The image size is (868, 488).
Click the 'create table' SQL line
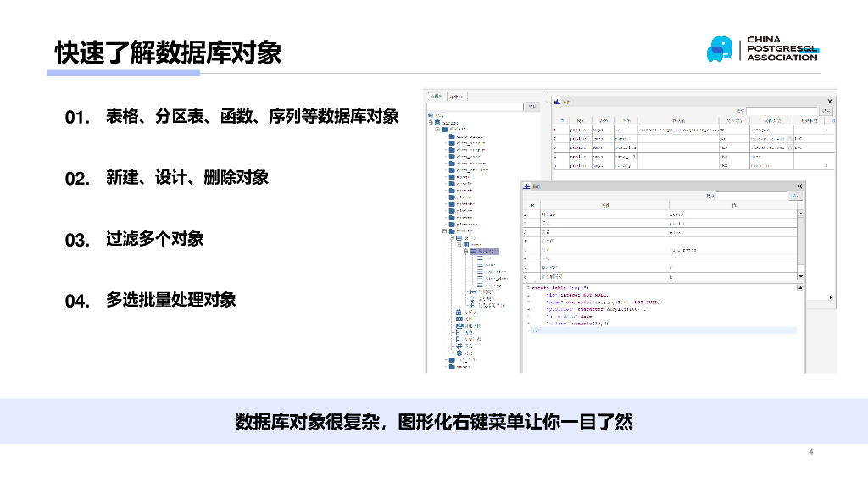560,288
